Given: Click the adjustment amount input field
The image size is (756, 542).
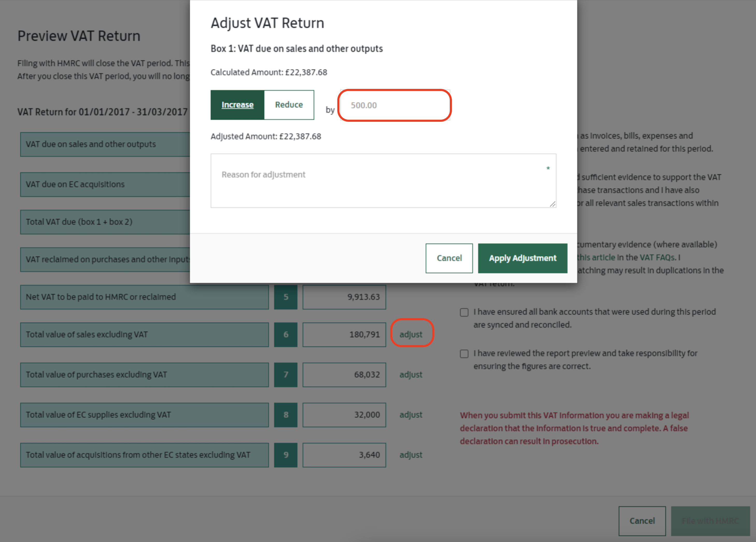Looking at the screenshot, I should coord(395,105).
